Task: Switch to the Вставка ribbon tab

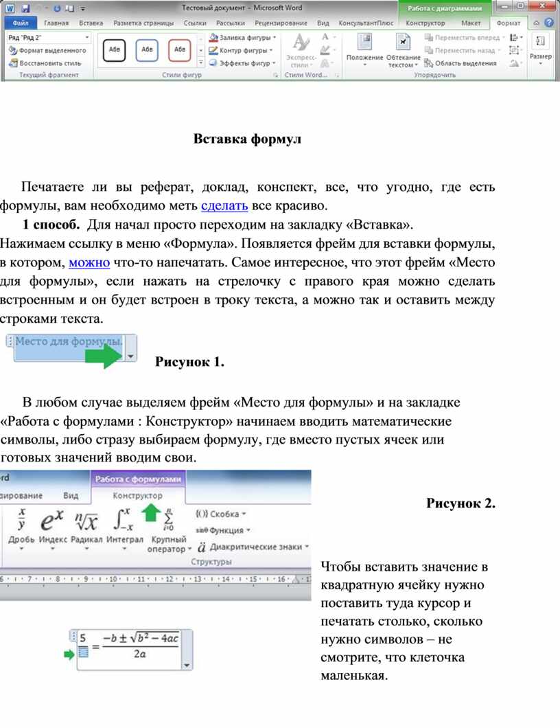Action: [x=91, y=23]
